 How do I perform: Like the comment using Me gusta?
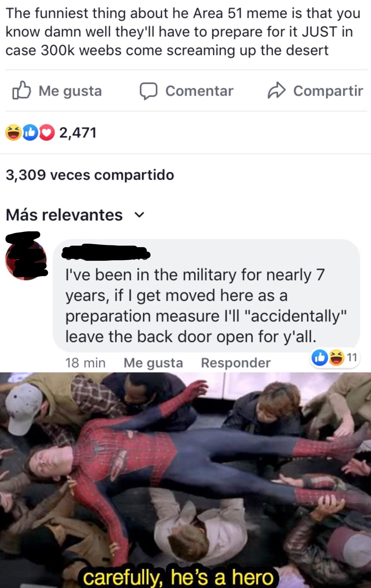pyautogui.click(x=153, y=363)
